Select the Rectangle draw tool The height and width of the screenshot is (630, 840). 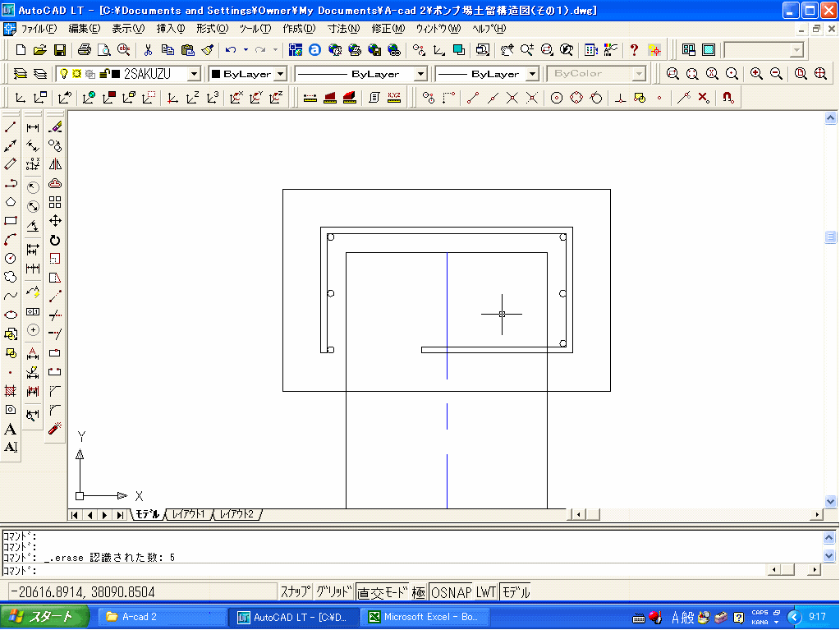(10, 221)
